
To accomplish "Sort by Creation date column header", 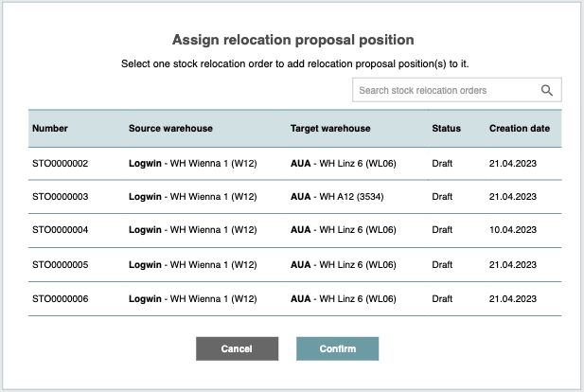I will [x=520, y=129].
